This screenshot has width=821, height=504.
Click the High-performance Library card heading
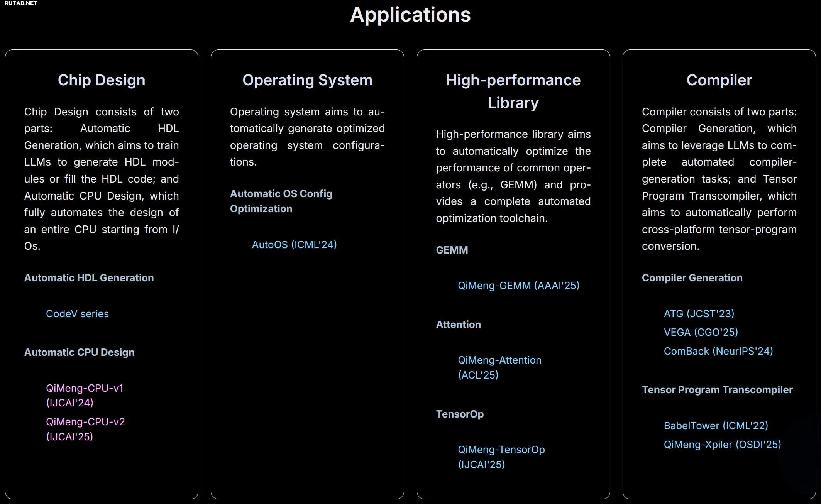tap(513, 91)
